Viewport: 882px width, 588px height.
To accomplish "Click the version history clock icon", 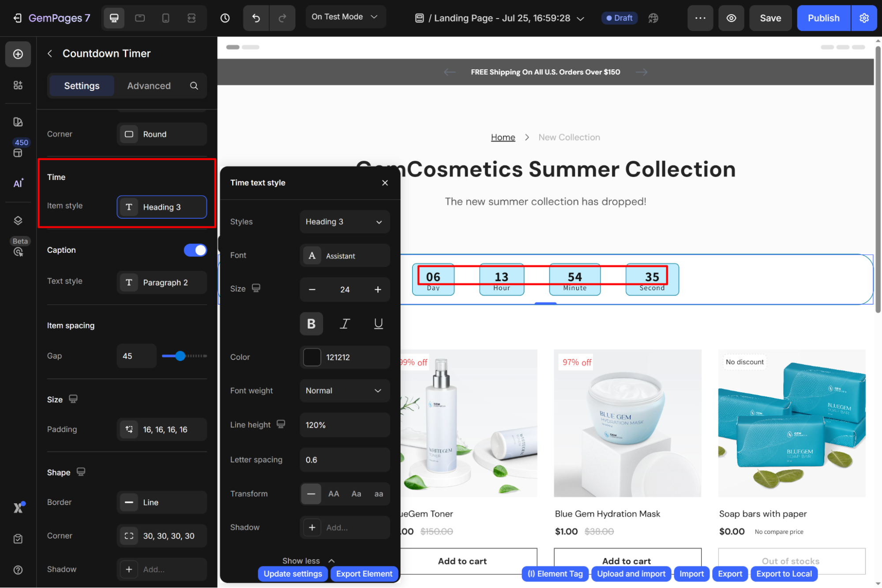I will (x=225, y=18).
